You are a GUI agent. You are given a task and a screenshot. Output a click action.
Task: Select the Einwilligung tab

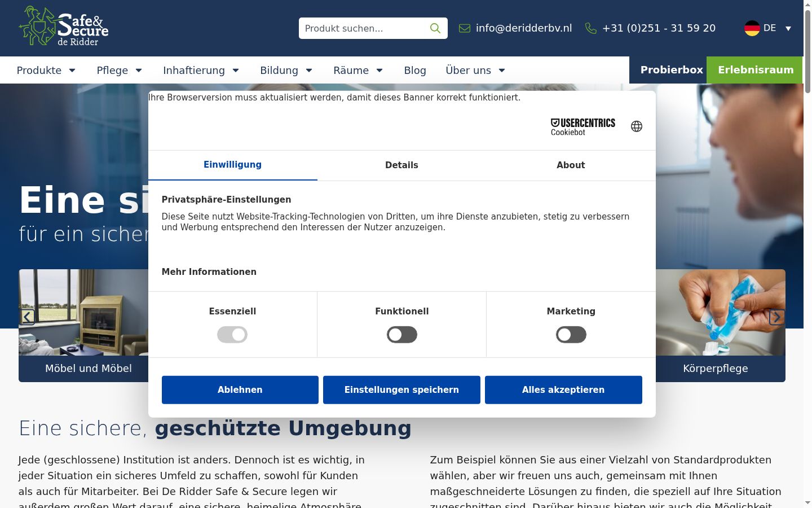(x=232, y=165)
